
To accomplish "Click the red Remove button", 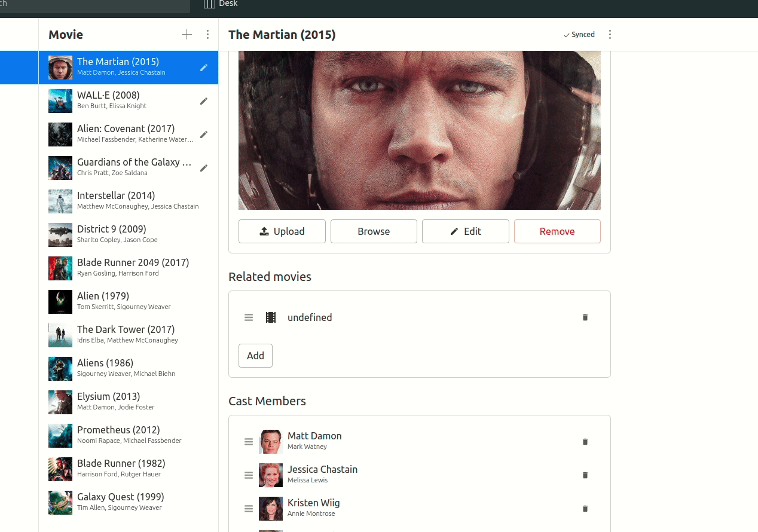I will tap(557, 231).
